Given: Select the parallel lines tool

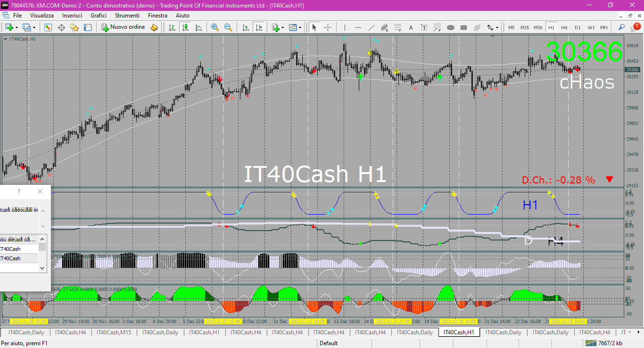Looking at the screenshot, I should click(x=477, y=27).
